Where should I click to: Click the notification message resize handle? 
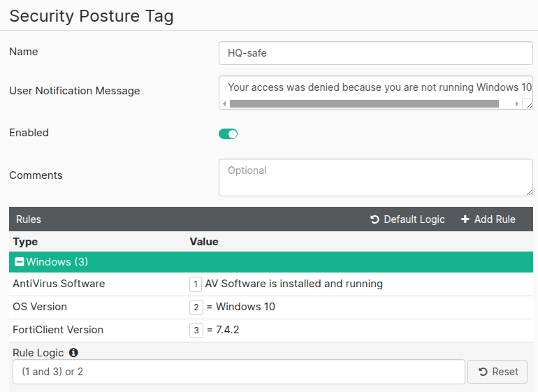click(x=528, y=104)
